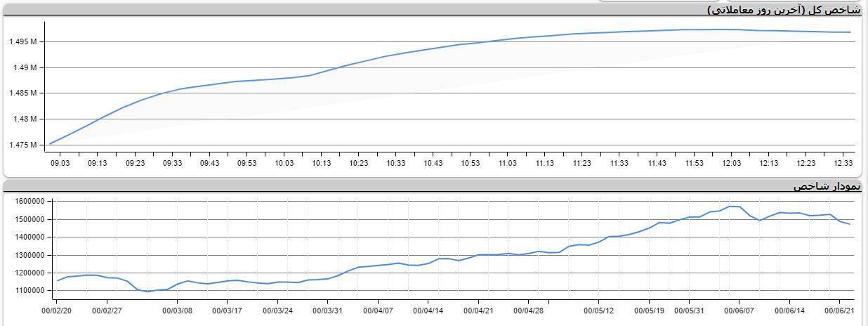Click the 10:13 time axis label
Viewport: 868px width, 326px height.
(321, 163)
